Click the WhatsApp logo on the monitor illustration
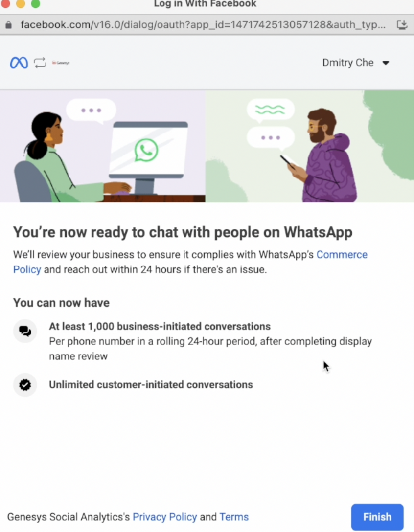Image resolution: width=414 pixels, height=532 pixels. 146,150
